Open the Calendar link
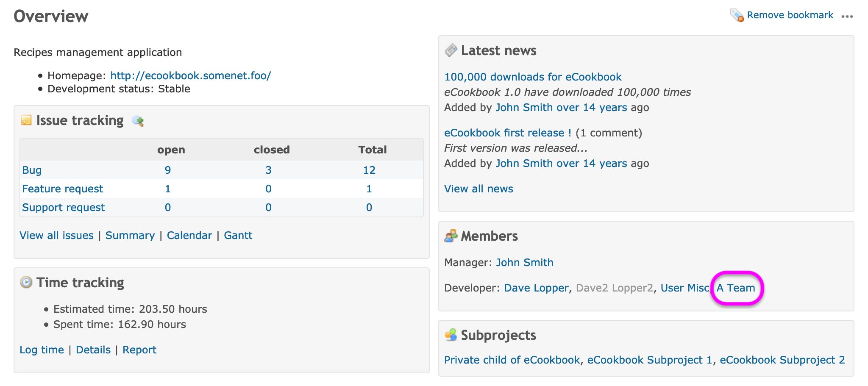This screenshot has width=868, height=386. coord(189,235)
